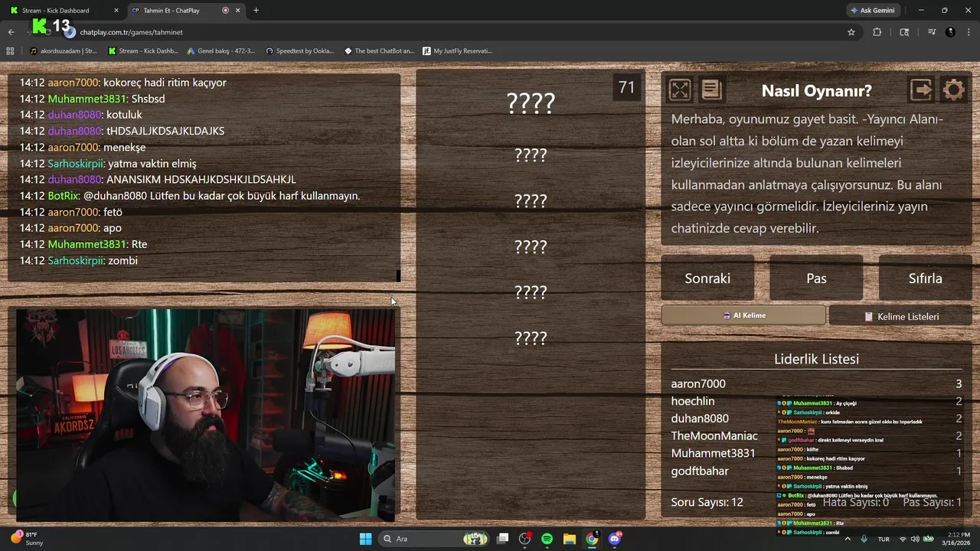Open the word list notes icon
Image resolution: width=980 pixels, height=551 pixels.
(711, 90)
